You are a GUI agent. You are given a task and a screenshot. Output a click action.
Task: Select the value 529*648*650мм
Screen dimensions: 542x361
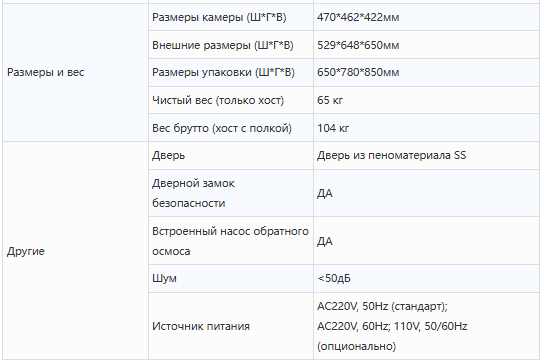click(358, 45)
